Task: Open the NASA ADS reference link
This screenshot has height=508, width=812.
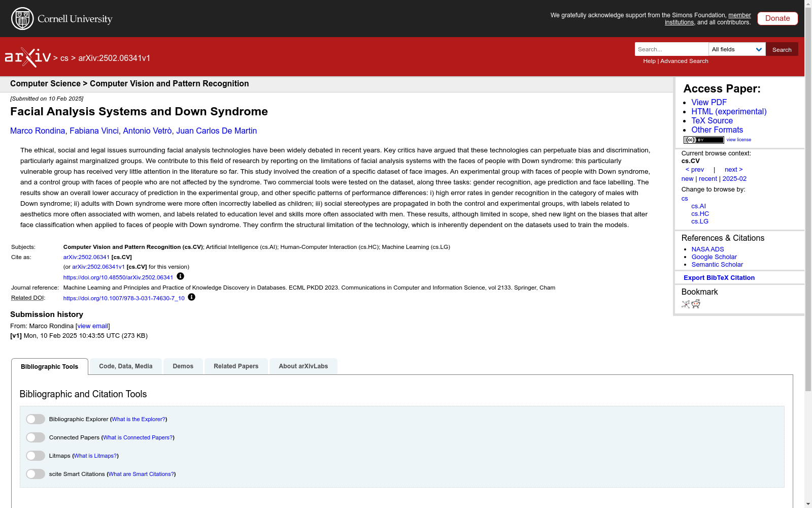Action: click(707, 249)
